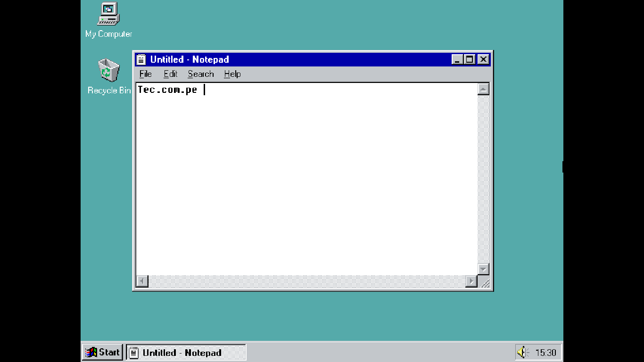
Task: Click the horizontal scrollbar right arrow
Action: (471, 281)
